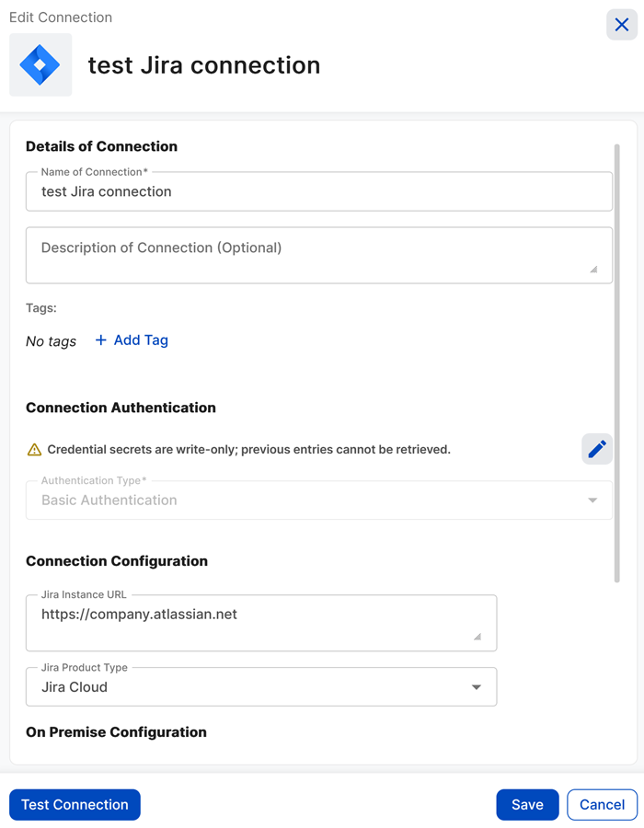Click the 'test Jira connection' dialog title
Viewport: 644px width, 828px height.
pyautogui.click(x=204, y=65)
